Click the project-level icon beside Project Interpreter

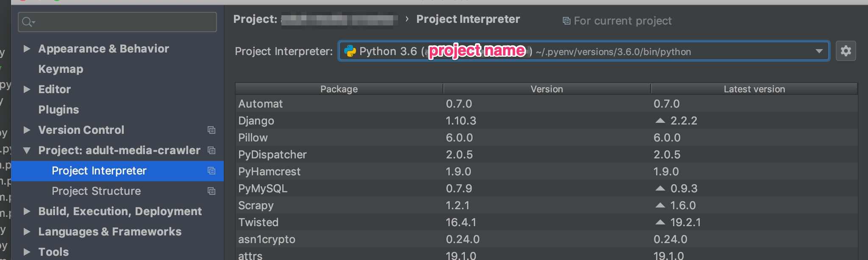211,171
